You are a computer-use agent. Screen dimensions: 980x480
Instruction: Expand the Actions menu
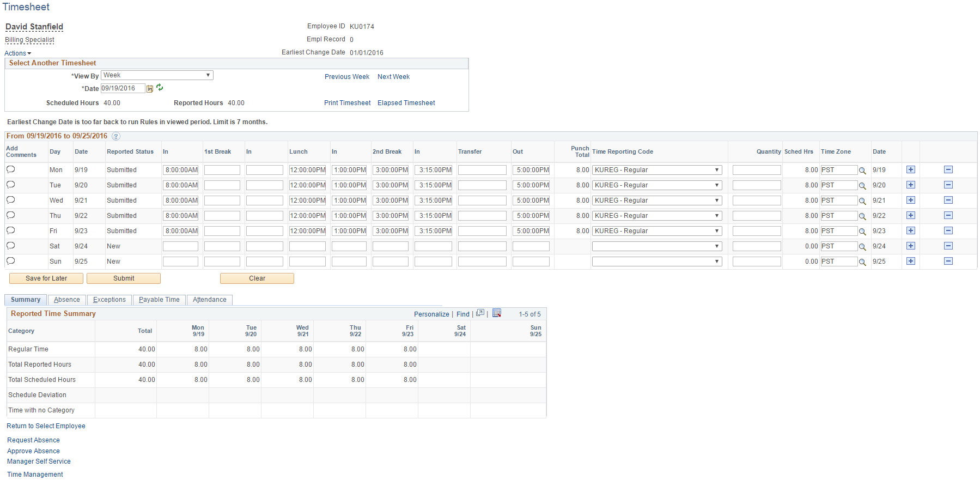point(17,53)
